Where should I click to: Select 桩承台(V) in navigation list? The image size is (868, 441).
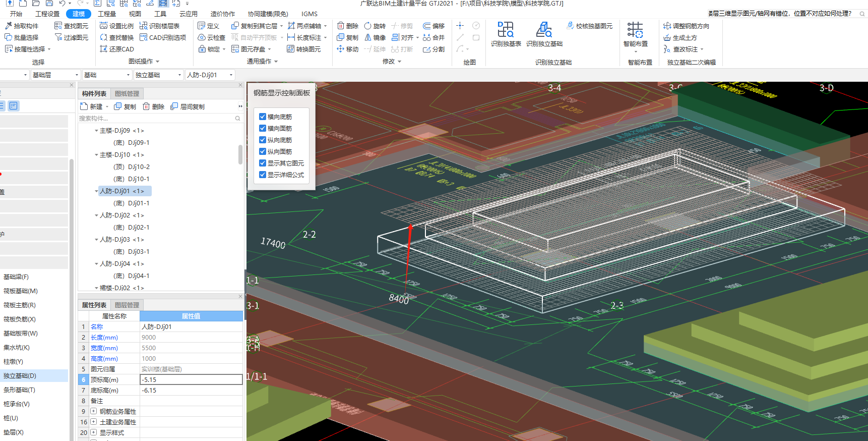[x=17, y=404]
